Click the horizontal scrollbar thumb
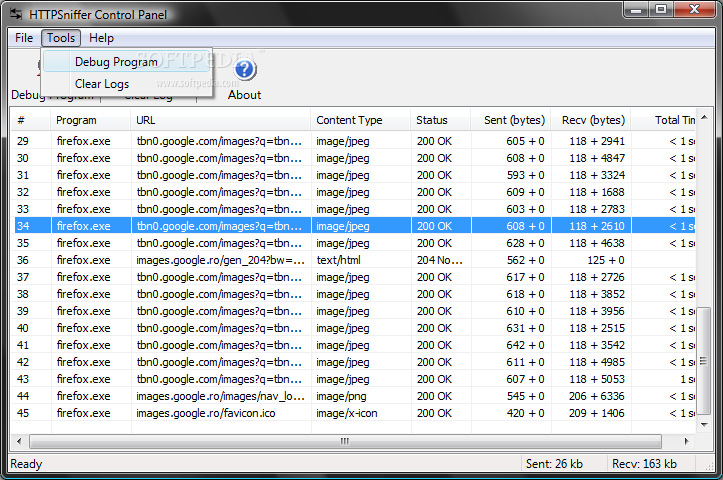723x480 pixels. (x=345, y=441)
